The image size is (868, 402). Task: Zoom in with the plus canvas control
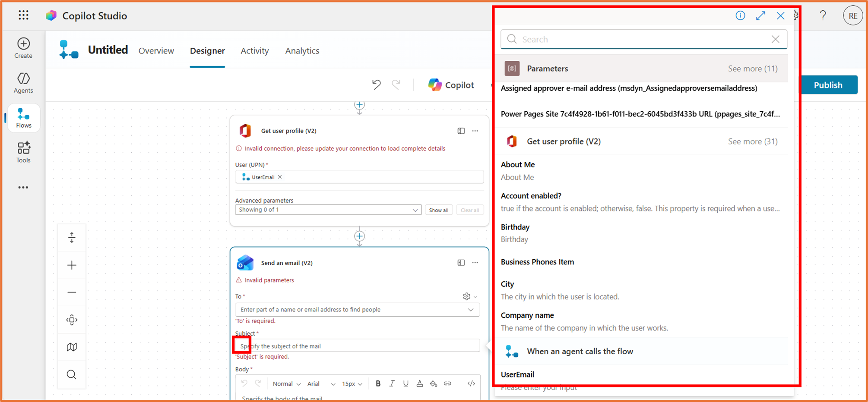point(72,265)
